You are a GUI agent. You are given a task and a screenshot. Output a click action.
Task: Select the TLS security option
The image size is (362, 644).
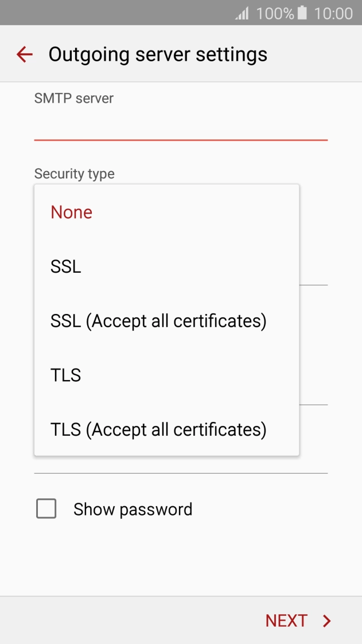click(x=67, y=375)
